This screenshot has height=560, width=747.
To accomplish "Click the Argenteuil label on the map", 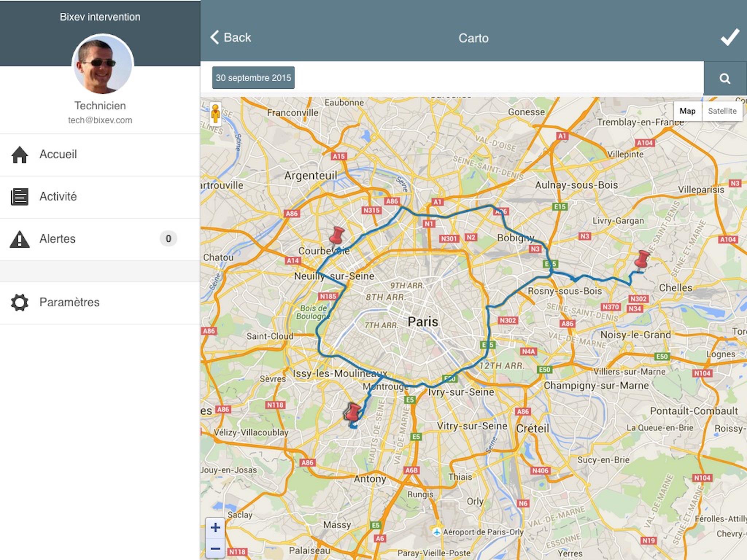I will (x=311, y=176).
